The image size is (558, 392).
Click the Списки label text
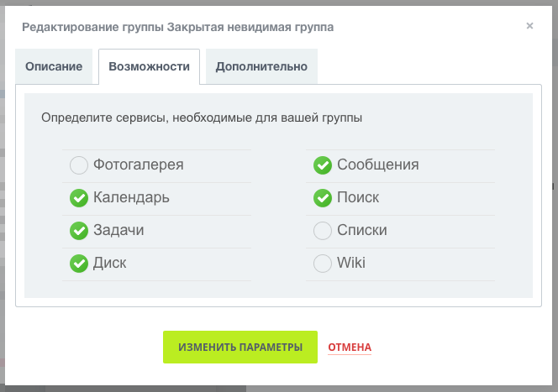point(362,230)
